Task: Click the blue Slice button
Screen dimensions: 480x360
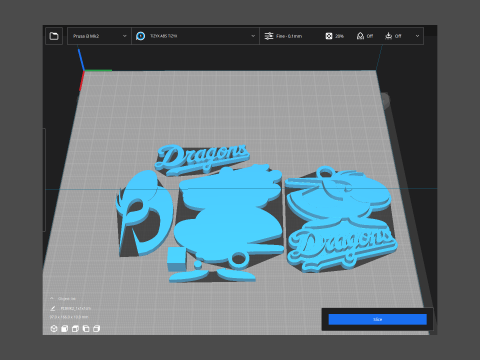Action: 377,319
